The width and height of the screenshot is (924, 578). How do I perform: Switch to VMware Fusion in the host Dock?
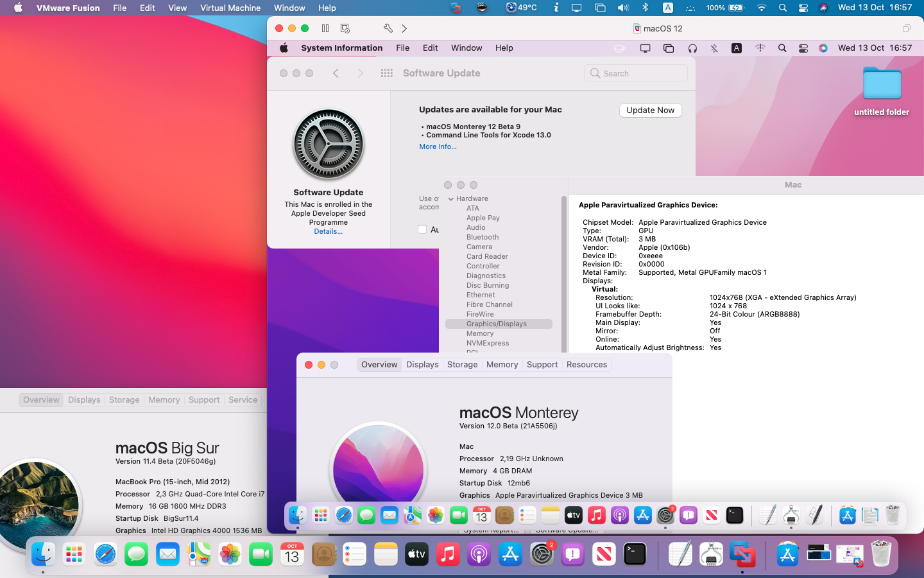[742, 554]
